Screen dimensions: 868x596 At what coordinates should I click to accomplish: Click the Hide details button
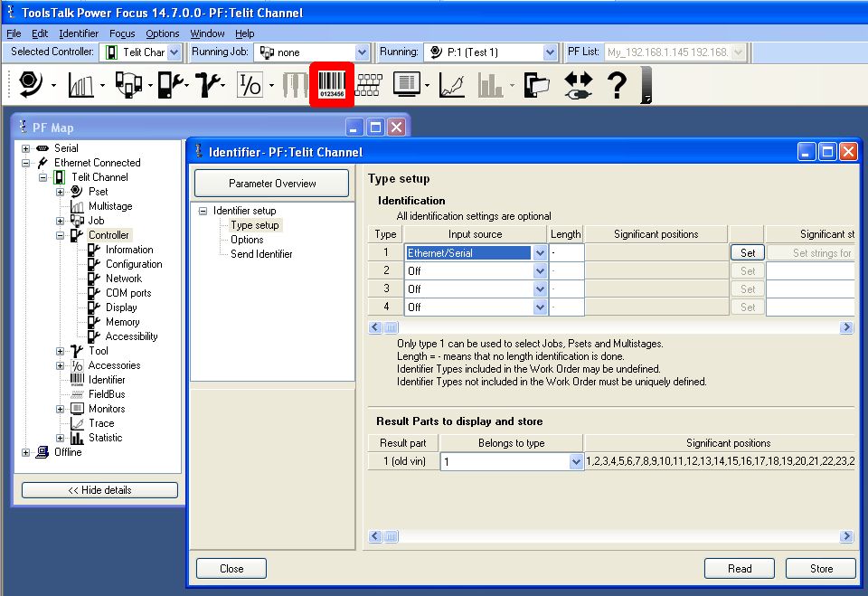pyautogui.click(x=99, y=490)
